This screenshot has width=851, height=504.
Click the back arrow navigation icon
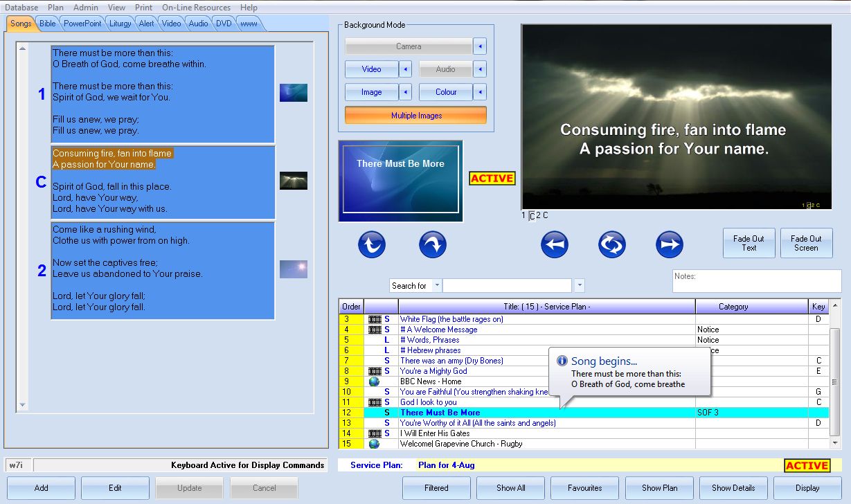(x=554, y=244)
